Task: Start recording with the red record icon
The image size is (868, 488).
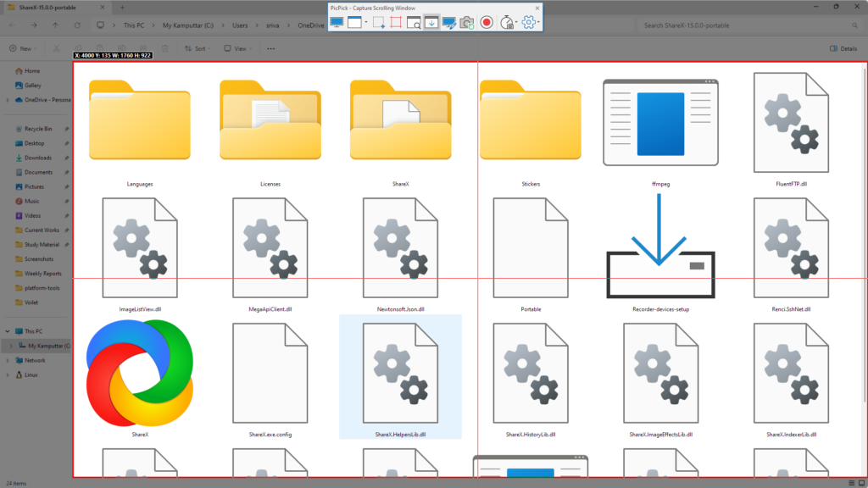Action: tap(487, 22)
